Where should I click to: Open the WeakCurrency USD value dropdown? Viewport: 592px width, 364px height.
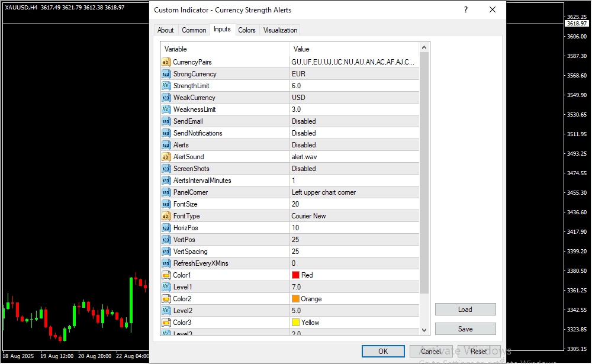(298, 98)
